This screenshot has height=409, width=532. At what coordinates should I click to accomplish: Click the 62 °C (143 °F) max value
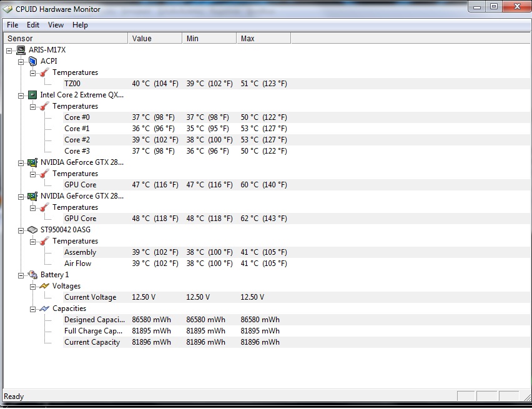click(264, 219)
